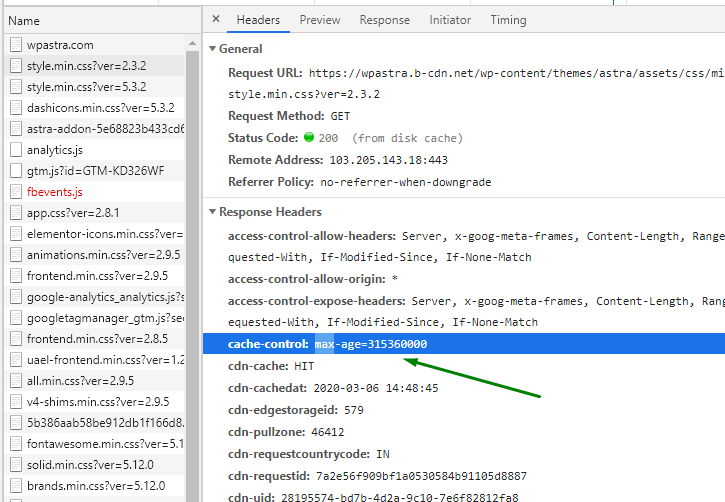The width and height of the screenshot is (725, 502).
Task: Click the file icon beside style.min.css?ver=2.3.2
Action: tap(16, 66)
